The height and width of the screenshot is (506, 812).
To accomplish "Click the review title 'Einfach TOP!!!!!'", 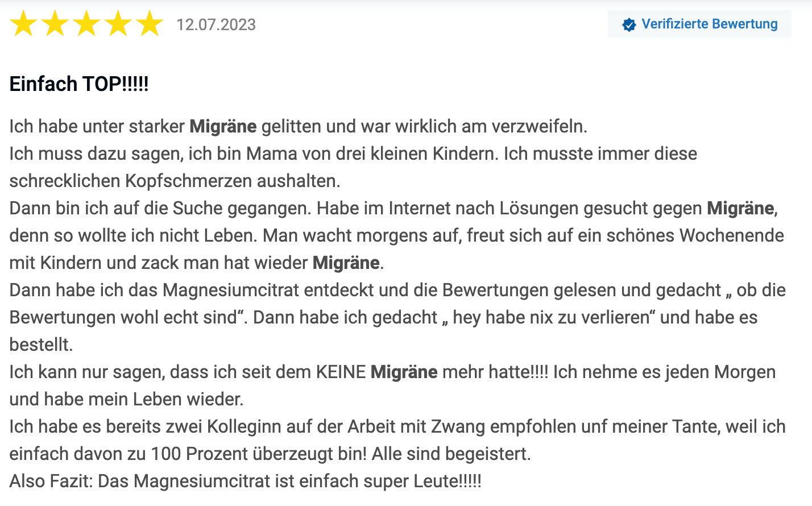I will pos(79,84).
